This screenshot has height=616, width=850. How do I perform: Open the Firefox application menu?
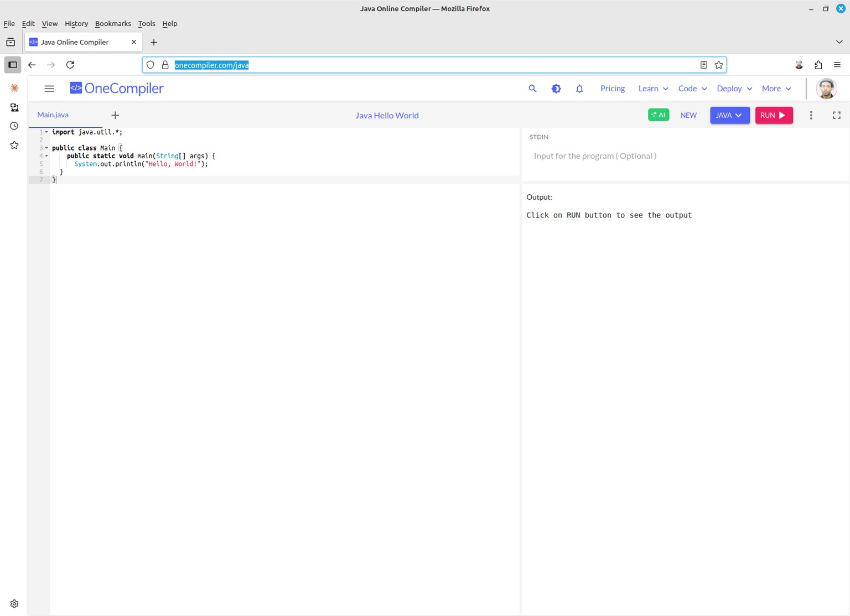[x=837, y=65]
